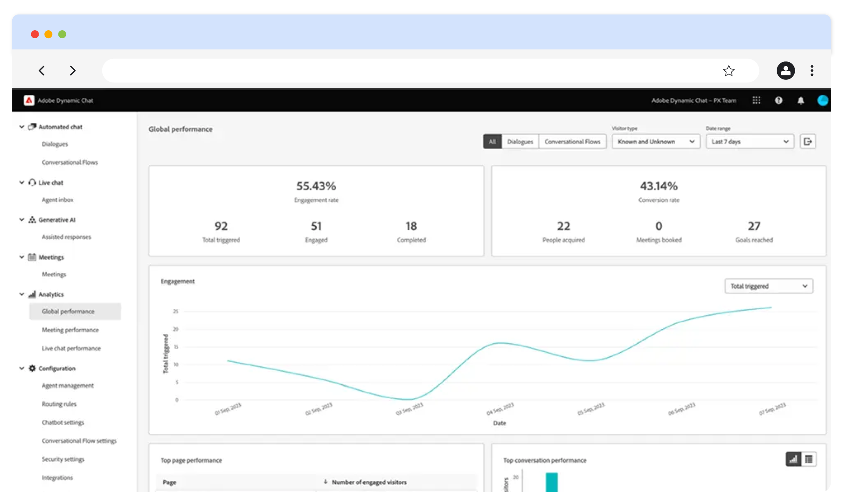The image size is (843, 504).
Task: Open the browser three-dot menu
Action: [x=812, y=71]
